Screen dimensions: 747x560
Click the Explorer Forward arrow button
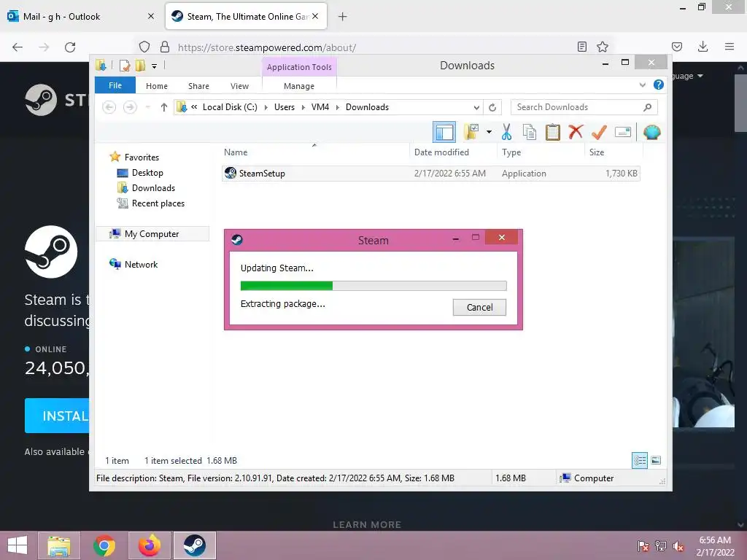coord(130,107)
